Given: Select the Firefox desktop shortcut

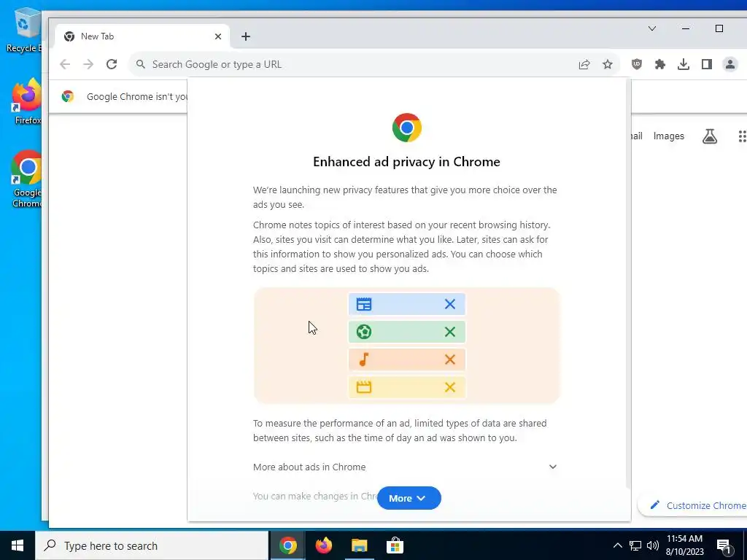Looking at the screenshot, I should (27, 102).
